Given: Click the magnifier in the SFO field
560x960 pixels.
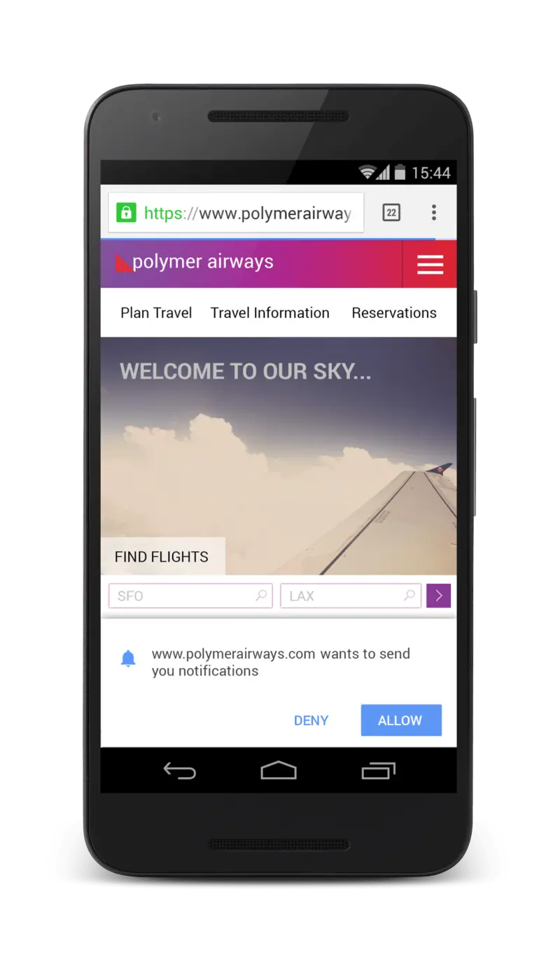Looking at the screenshot, I should point(261,596).
